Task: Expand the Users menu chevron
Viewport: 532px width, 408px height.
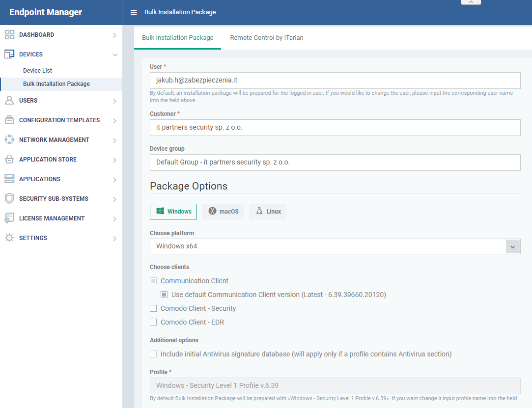Action: (x=114, y=101)
